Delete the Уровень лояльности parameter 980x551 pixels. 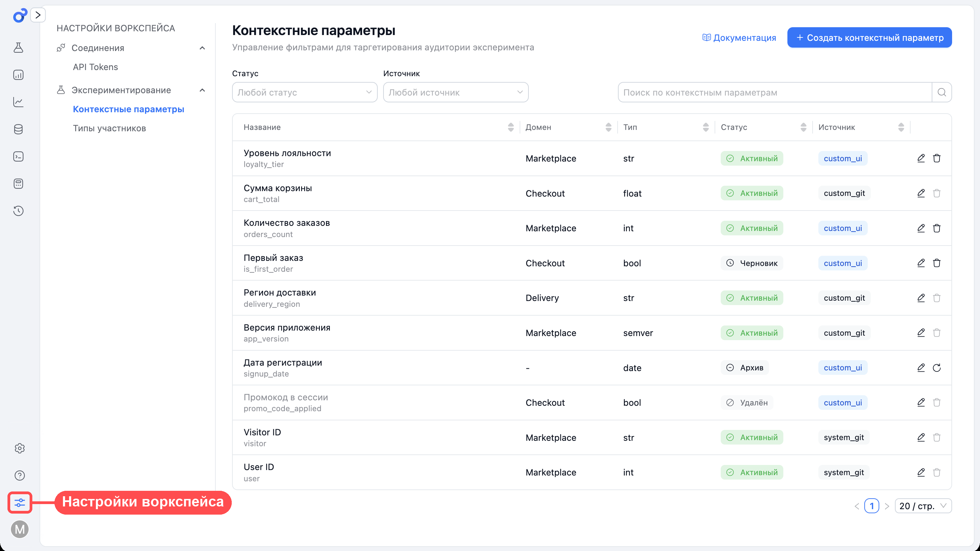coord(937,158)
